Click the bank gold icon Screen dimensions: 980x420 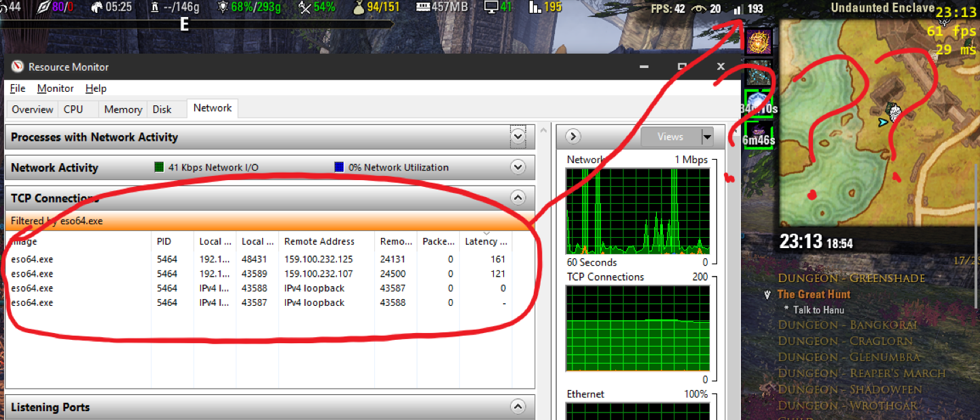point(155,7)
